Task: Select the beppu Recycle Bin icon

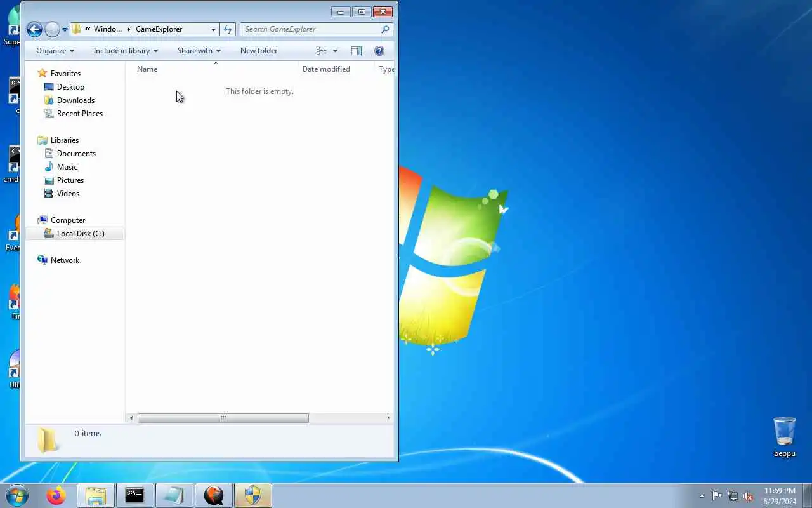Action: 785,437
